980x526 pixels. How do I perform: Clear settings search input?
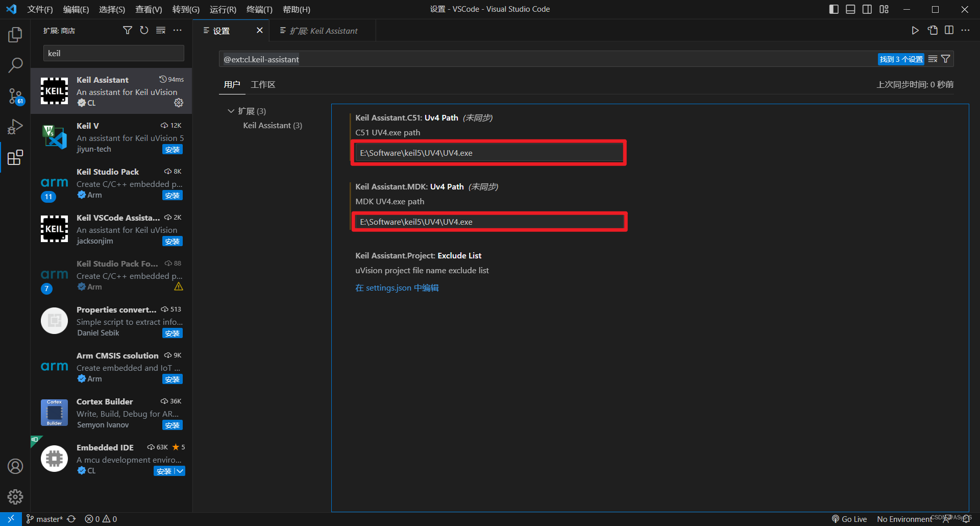(933, 59)
